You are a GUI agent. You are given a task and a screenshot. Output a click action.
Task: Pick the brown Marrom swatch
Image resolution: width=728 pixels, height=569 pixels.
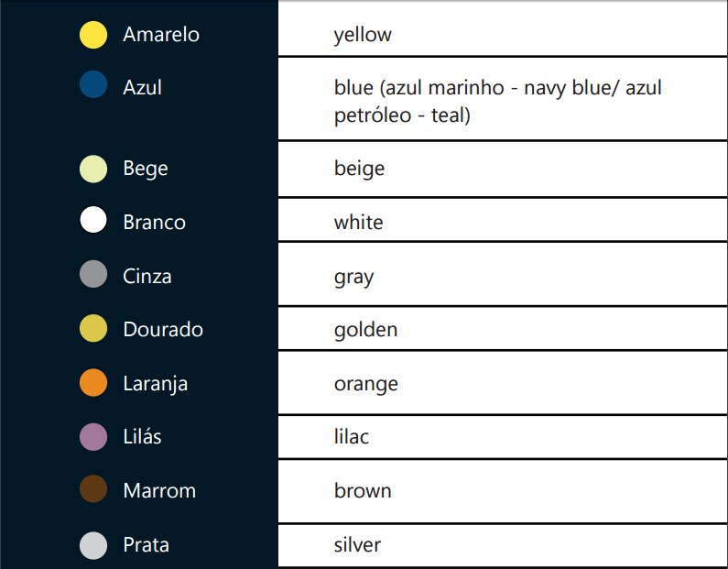click(93, 490)
